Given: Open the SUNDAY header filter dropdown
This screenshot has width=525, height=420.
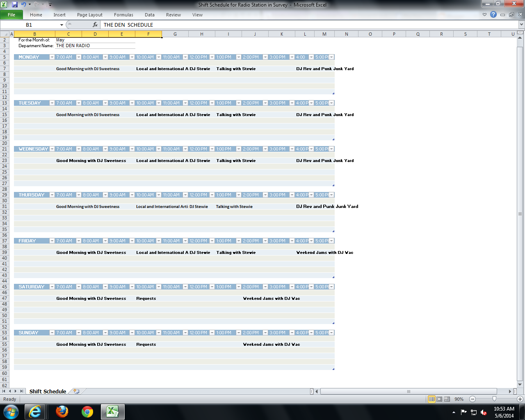Looking at the screenshot, I should tap(52, 333).
